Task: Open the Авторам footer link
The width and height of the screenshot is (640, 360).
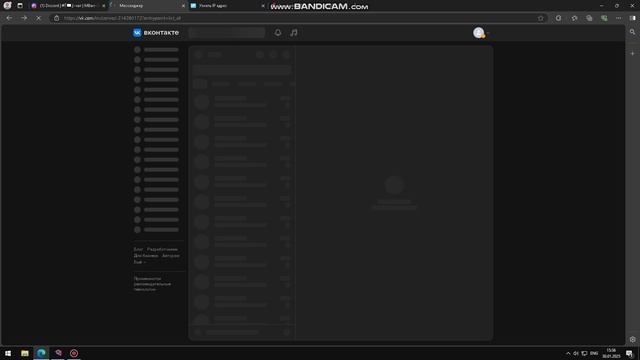Action: click(171, 256)
